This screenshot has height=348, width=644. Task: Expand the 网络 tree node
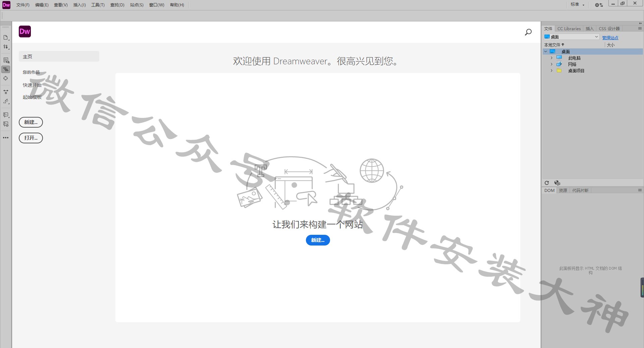point(551,64)
